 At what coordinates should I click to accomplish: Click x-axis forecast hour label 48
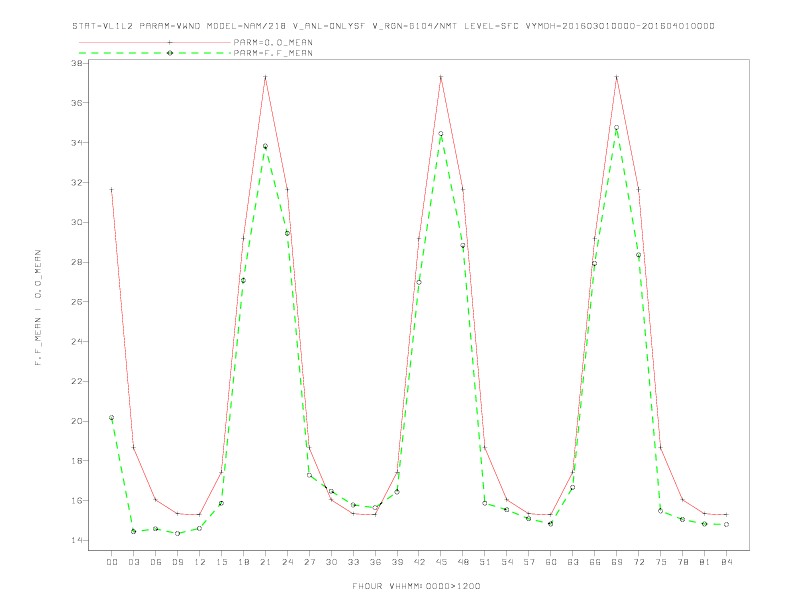(x=463, y=562)
